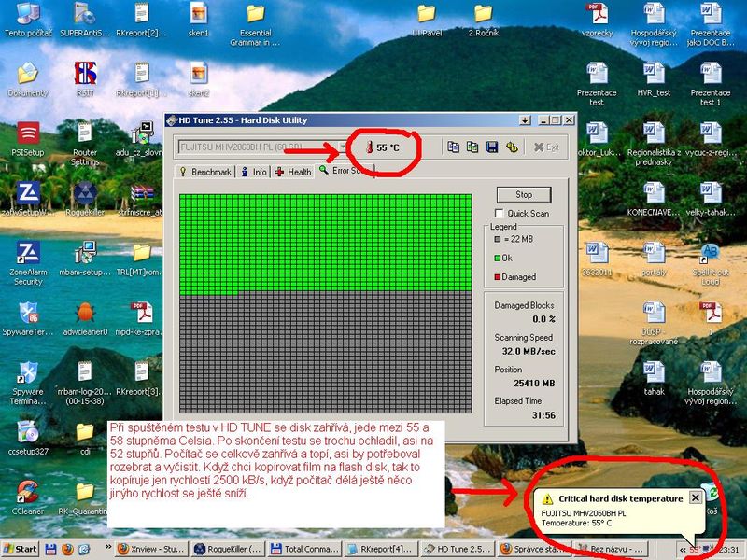Select the KONECNAVE... document icon
The width and height of the screenshot is (747, 560).
[654, 199]
